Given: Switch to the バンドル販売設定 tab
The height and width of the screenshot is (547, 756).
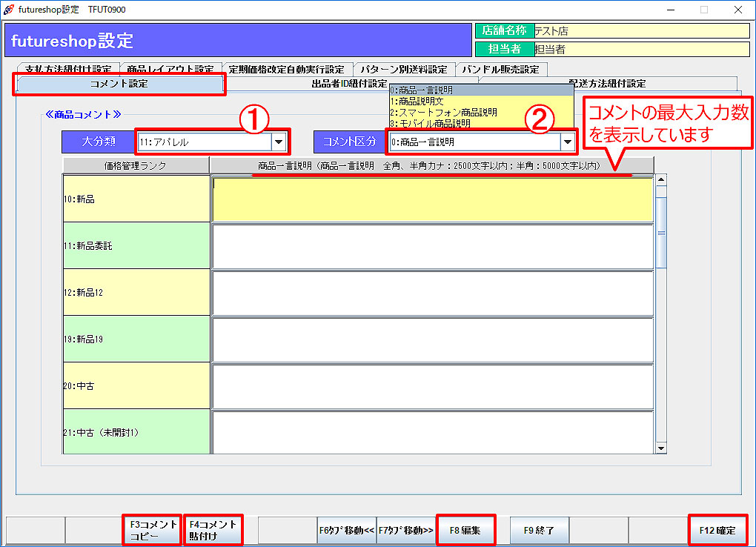Looking at the screenshot, I should click(x=500, y=70).
